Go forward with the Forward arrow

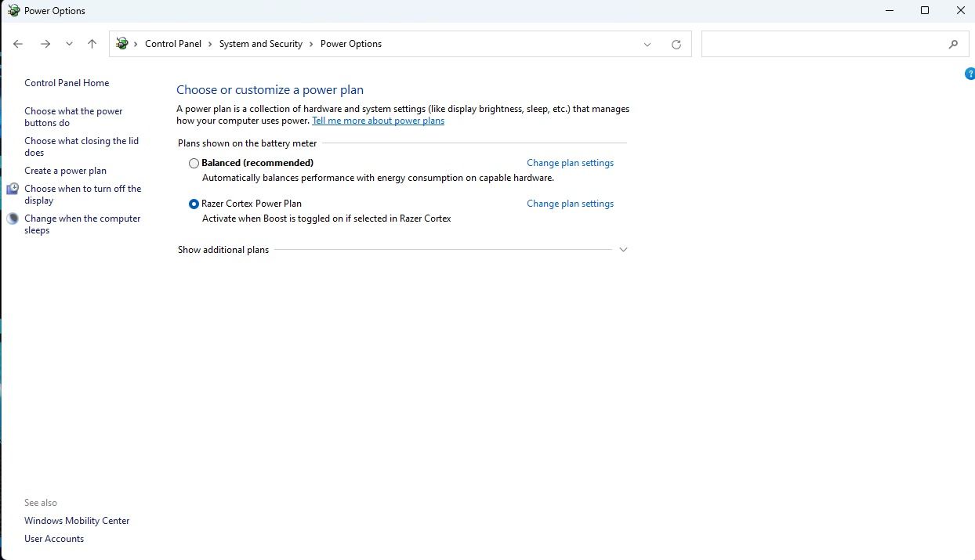pyautogui.click(x=45, y=44)
